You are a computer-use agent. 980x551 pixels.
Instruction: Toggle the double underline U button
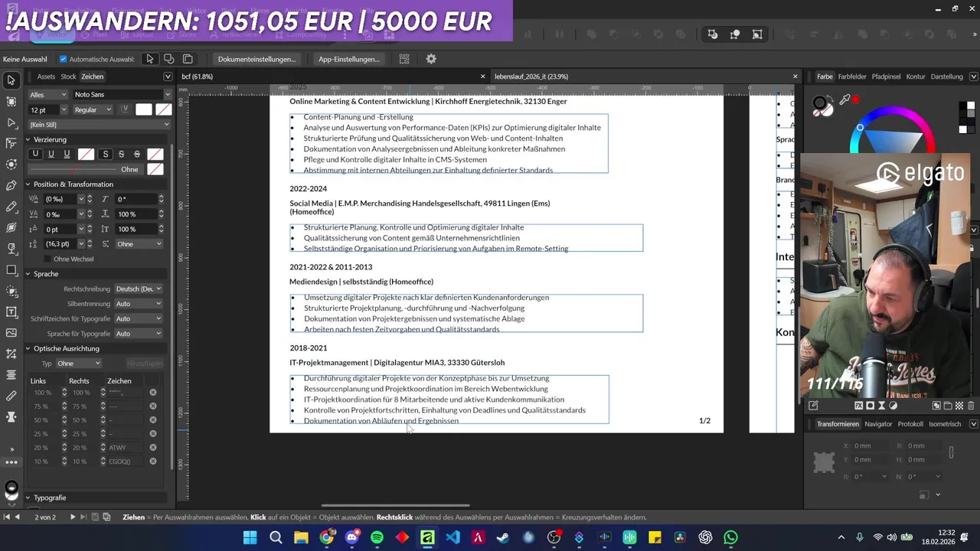coord(67,155)
